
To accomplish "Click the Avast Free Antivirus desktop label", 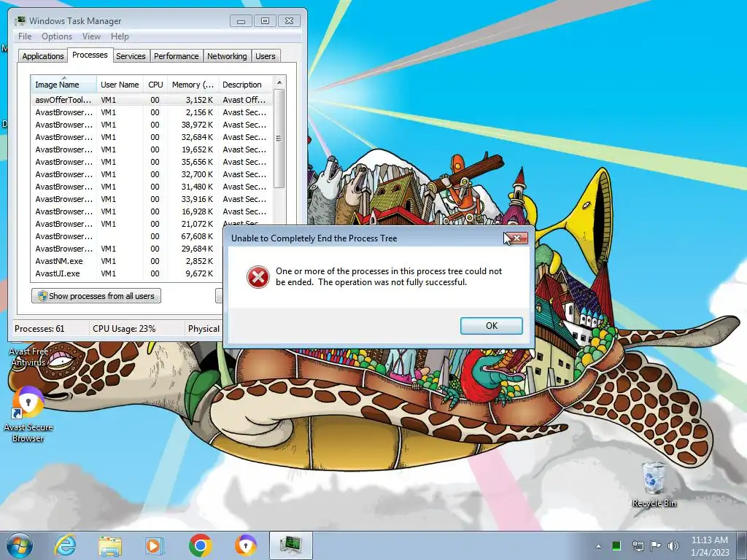I will pos(28,357).
